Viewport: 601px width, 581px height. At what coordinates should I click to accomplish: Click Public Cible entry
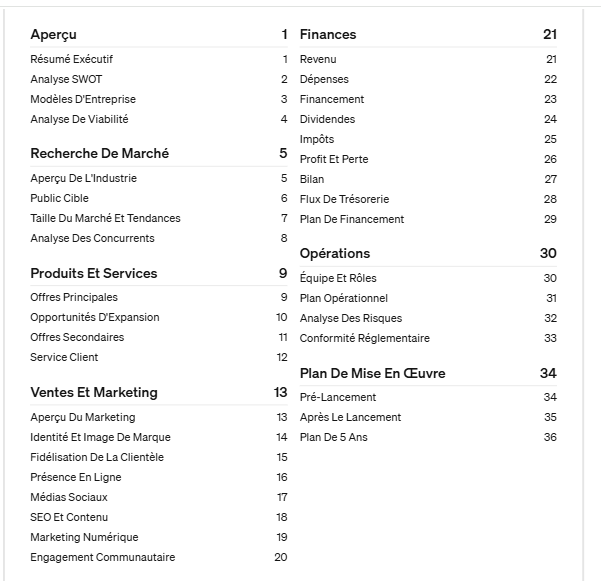[x=159, y=198]
